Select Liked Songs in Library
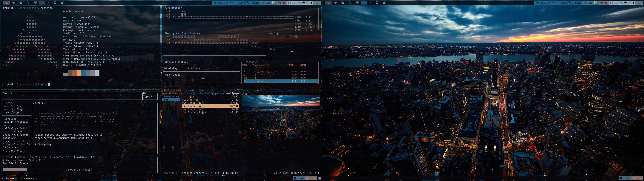The image size is (644, 181). tap(11, 112)
